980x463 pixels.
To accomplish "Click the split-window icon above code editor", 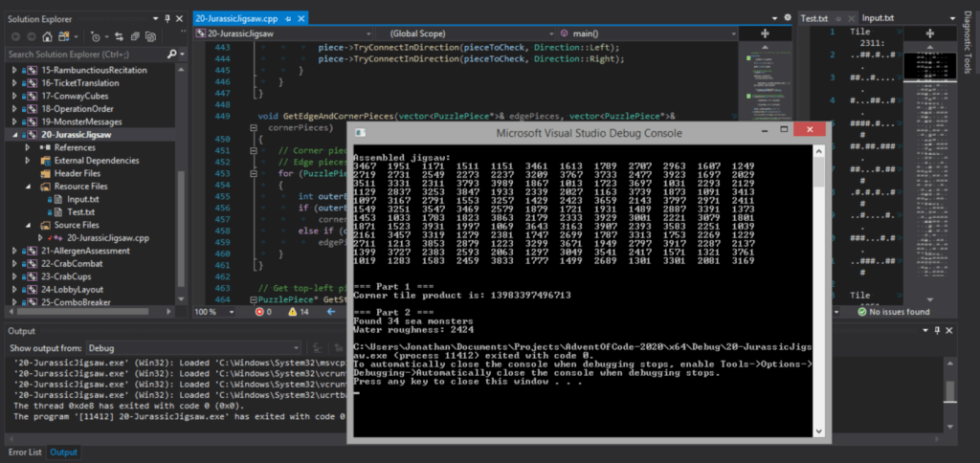I will click(x=765, y=33).
